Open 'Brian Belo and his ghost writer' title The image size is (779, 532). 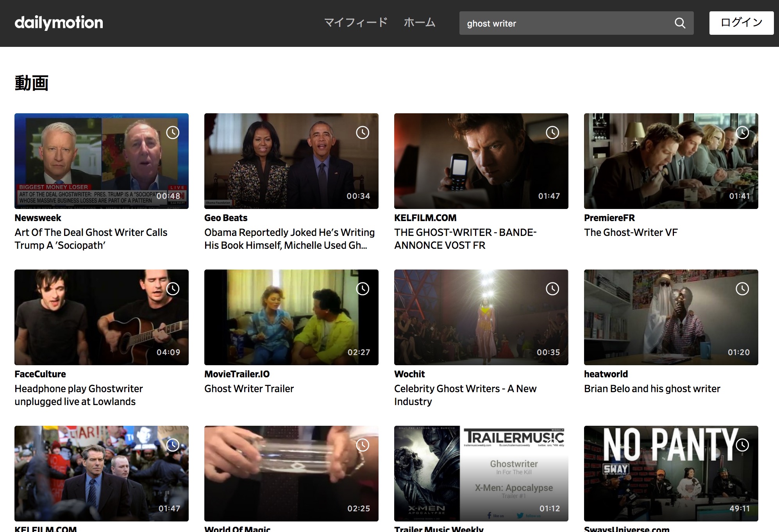pyautogui.click(x=652, y=389)
